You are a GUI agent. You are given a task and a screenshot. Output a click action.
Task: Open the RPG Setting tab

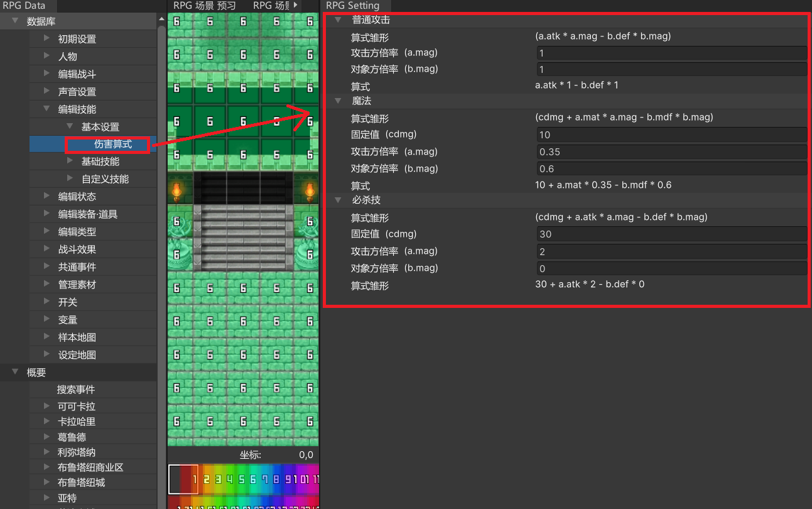point(353,6)
